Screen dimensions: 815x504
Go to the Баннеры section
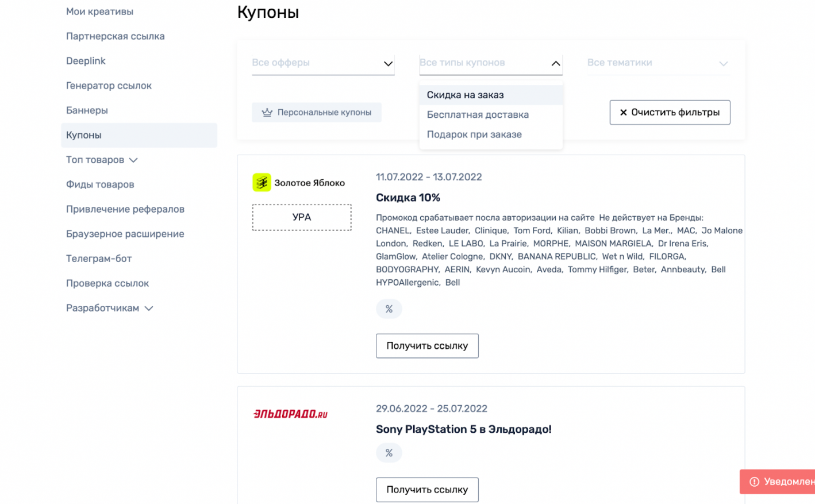87,110
